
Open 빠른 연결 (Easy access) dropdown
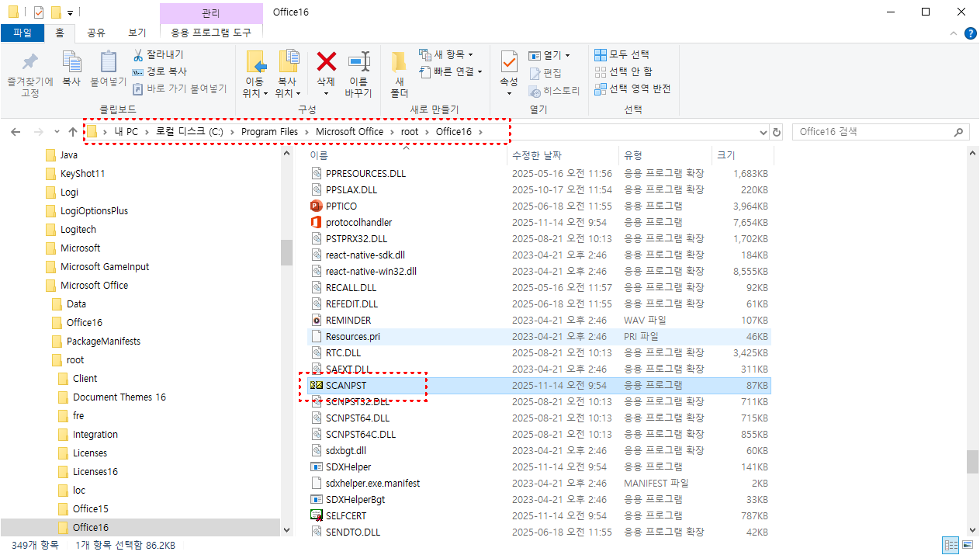tap(450, 71)
